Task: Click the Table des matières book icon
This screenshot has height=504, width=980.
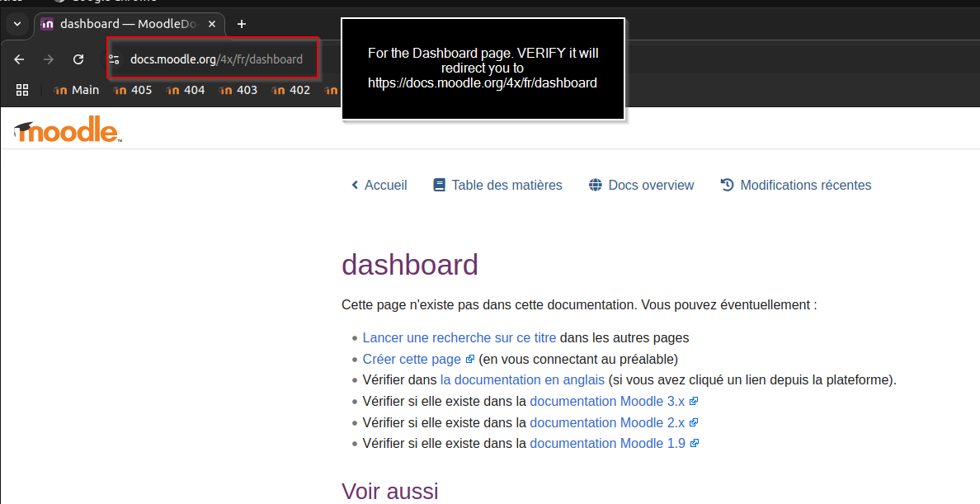Action: coord(440,185)
